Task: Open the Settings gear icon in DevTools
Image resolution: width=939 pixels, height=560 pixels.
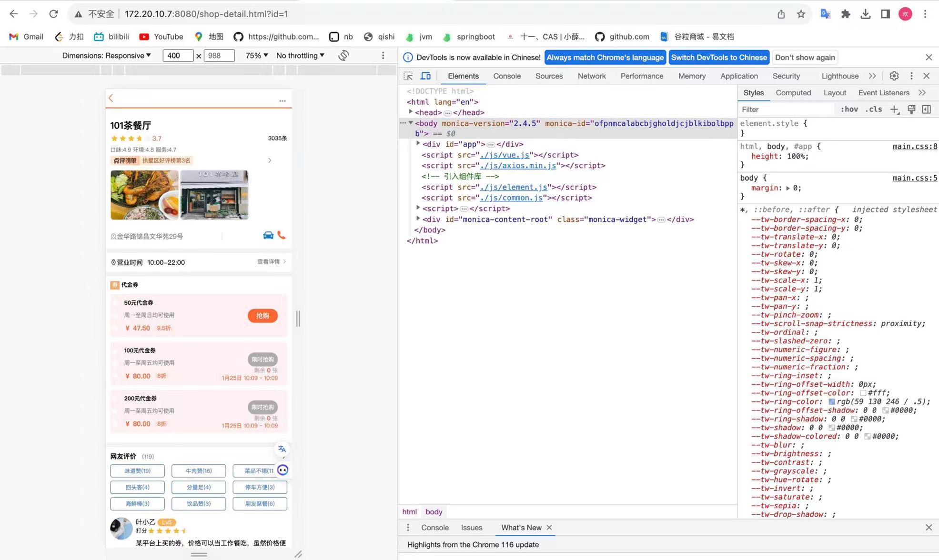Action: (x=894, y=75)
